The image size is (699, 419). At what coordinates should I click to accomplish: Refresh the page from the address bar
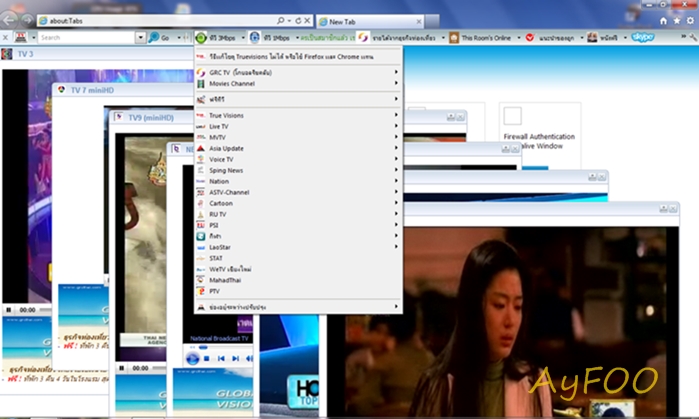click(x=298, y=21)
